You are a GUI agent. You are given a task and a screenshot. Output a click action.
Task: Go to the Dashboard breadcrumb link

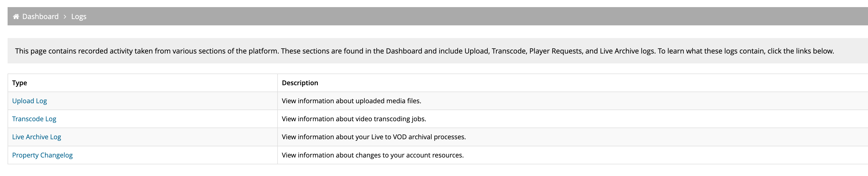pyautogui.click(x=40, y=16)
